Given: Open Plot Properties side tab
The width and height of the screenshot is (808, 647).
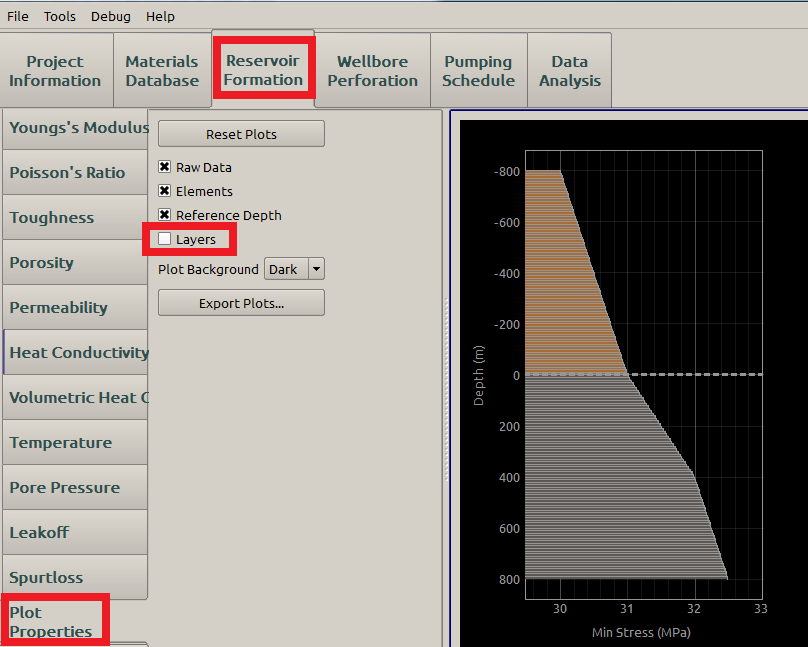Looking at the screenshot, I should [55, 621].
